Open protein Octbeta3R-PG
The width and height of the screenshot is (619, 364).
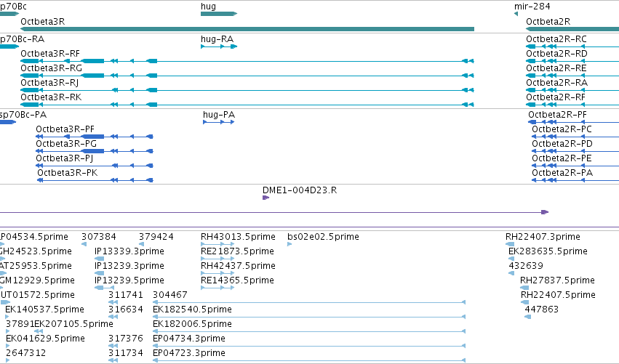point(66,144)
